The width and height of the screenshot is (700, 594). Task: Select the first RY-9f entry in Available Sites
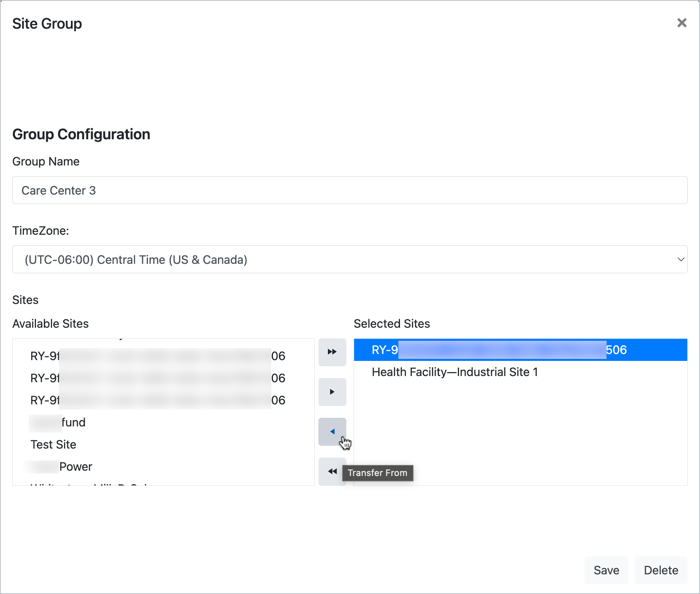coord(158,356)
